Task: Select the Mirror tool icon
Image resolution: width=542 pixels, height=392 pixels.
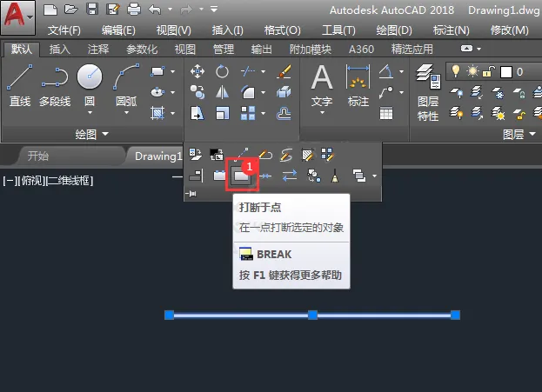Action: point(222,92)
